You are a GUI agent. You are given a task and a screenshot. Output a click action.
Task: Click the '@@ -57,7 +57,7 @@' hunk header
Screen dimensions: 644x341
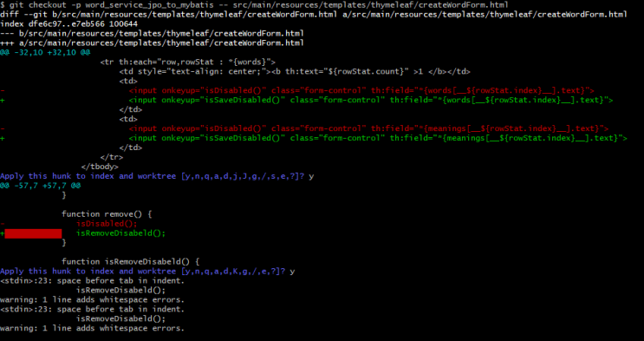[x=40, y=186]
